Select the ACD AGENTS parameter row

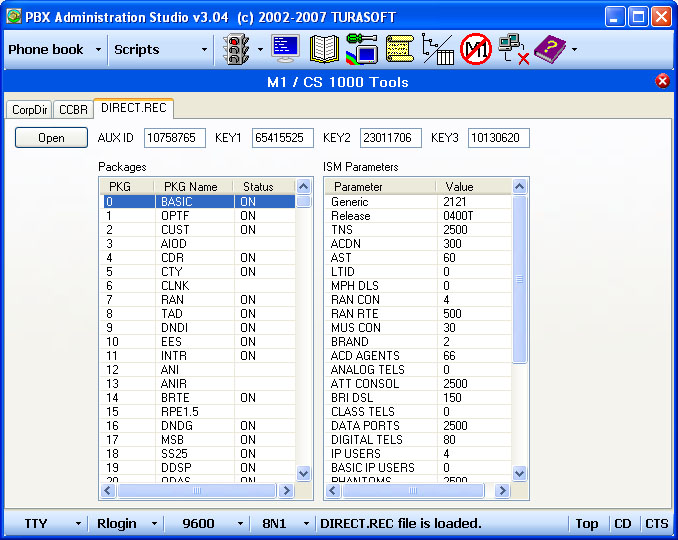pos(418,355)
